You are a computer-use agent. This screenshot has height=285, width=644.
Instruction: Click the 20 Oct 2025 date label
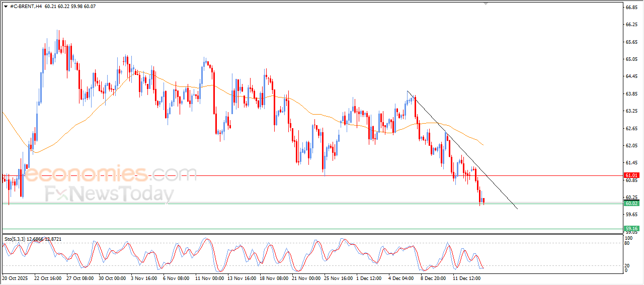15,277
